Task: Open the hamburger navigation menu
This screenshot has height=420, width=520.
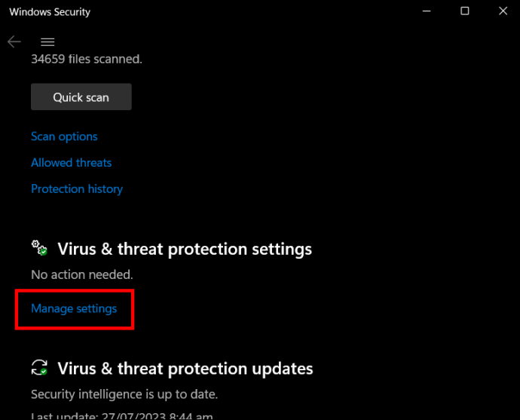Action: [47, 42]
